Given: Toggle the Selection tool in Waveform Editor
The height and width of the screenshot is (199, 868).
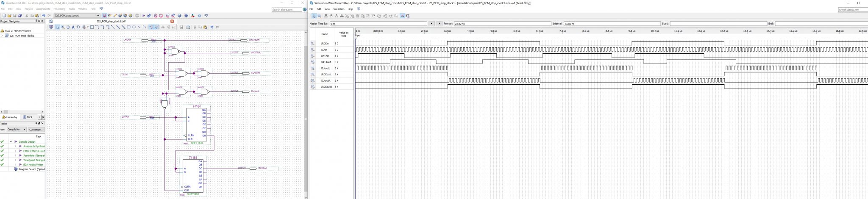Looking at the screenshot, I should [x=314, y=16].
